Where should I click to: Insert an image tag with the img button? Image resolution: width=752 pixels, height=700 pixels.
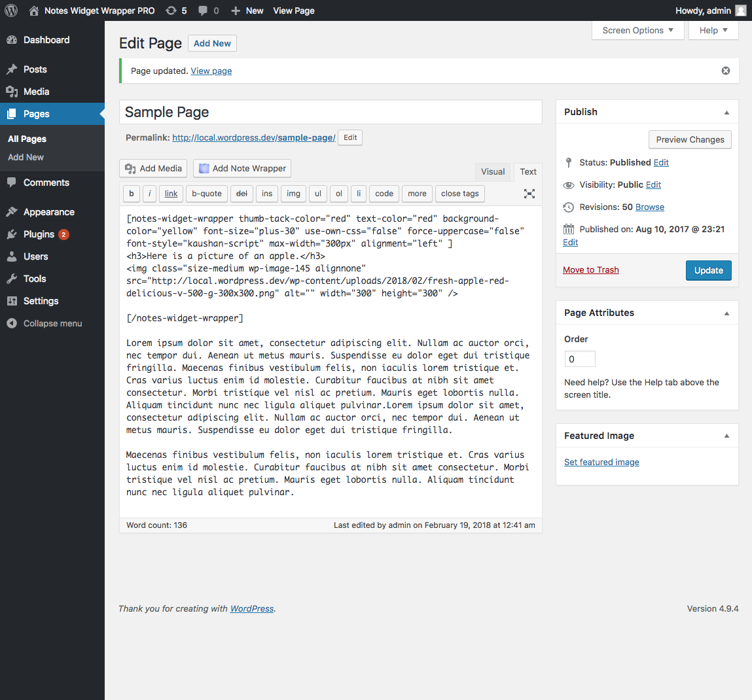tap(293, 194)
